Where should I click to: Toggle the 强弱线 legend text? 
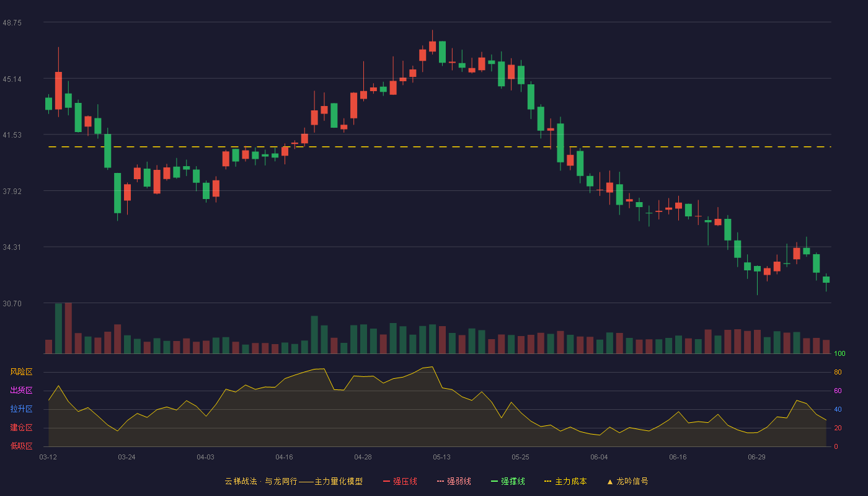(x=459, y=482)
